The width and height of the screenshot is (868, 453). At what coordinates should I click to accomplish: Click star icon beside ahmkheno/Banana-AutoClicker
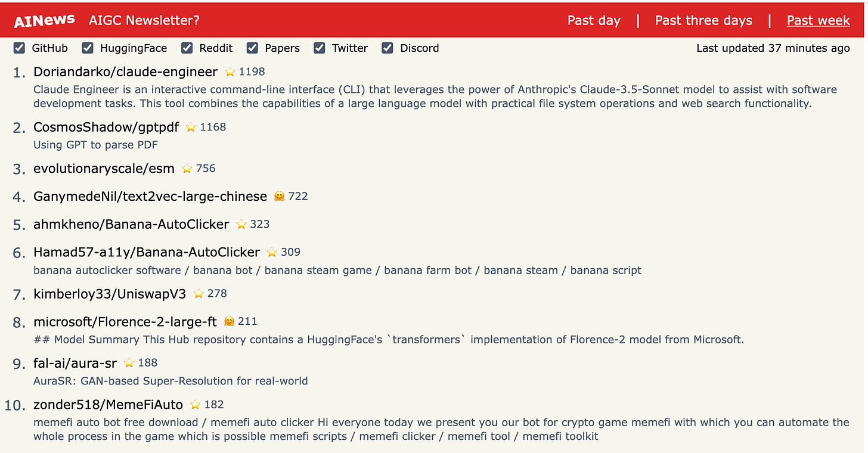(x=241, y=225)
